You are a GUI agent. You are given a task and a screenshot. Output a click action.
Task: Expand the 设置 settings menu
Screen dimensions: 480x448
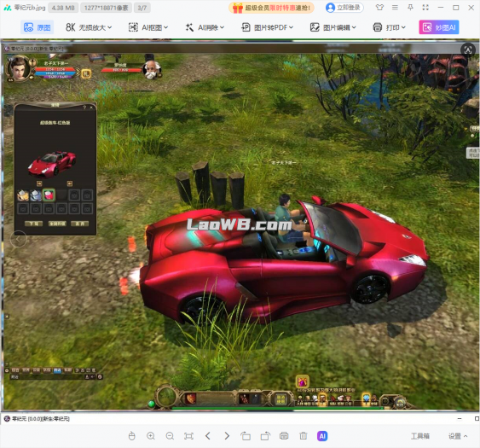tap(458, 436)
